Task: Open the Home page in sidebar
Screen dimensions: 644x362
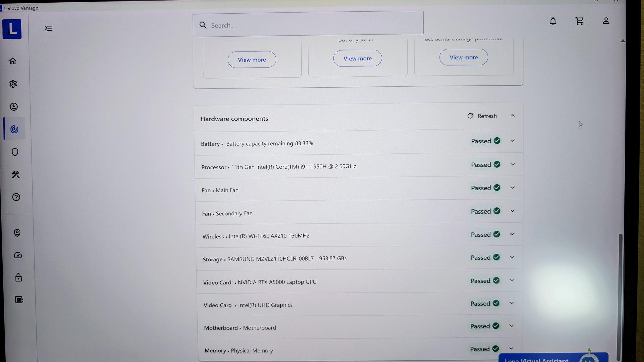Action: pyautogui.click(x=13, y=61)
